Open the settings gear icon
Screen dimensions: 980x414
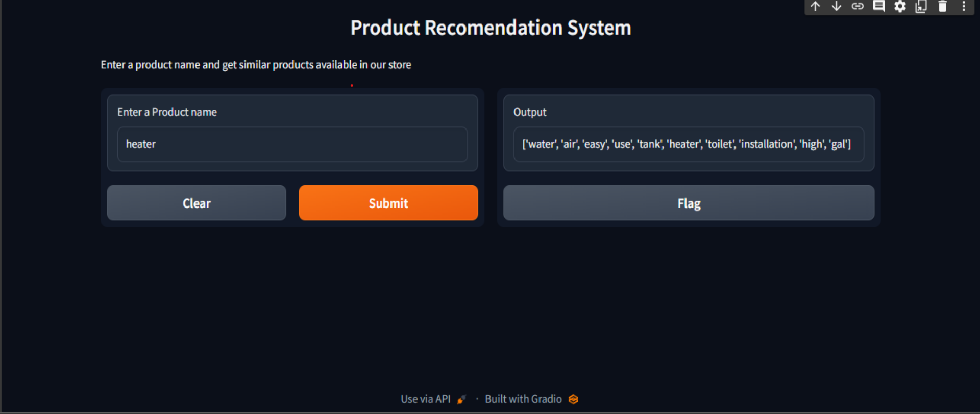pos(900,7)
